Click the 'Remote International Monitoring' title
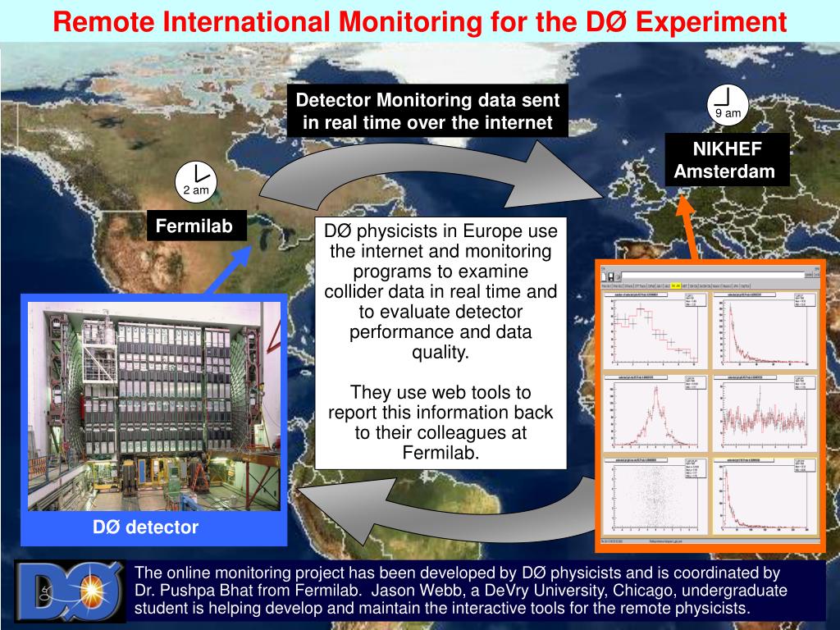 420,22
